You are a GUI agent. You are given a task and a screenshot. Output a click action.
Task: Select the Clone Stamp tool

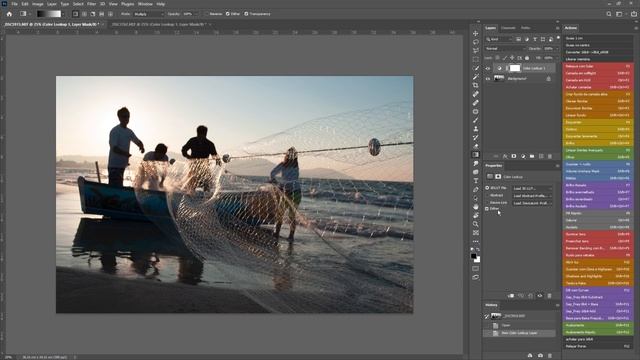[x=476, y=129]
